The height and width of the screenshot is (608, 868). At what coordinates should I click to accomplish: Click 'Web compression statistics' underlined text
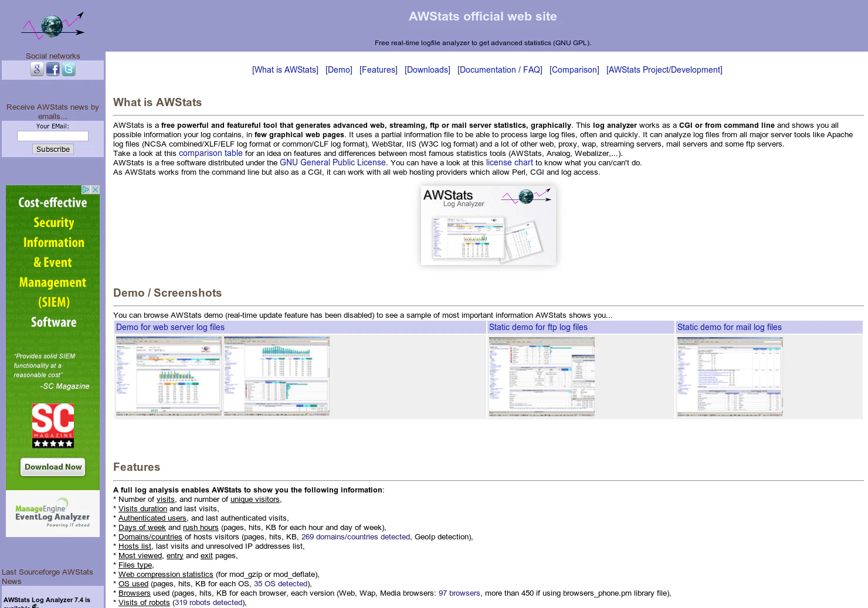166,575
